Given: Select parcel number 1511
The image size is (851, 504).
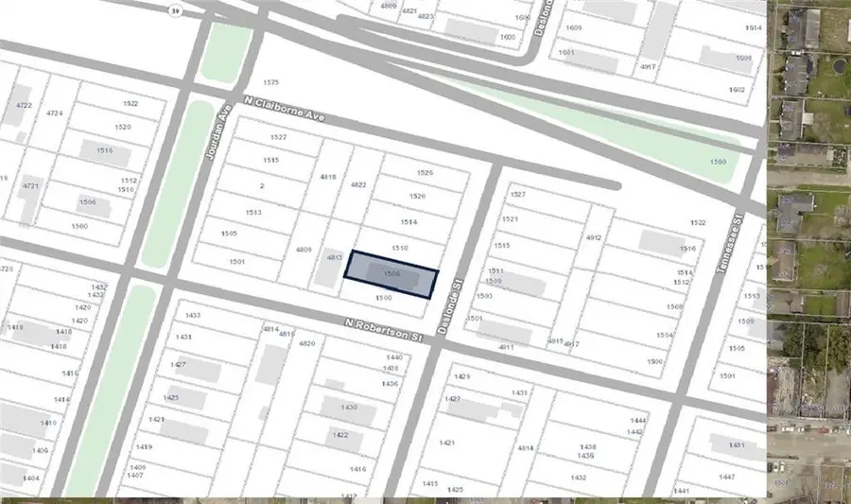Looking at the screenshot, I should [x=495, y=270].
